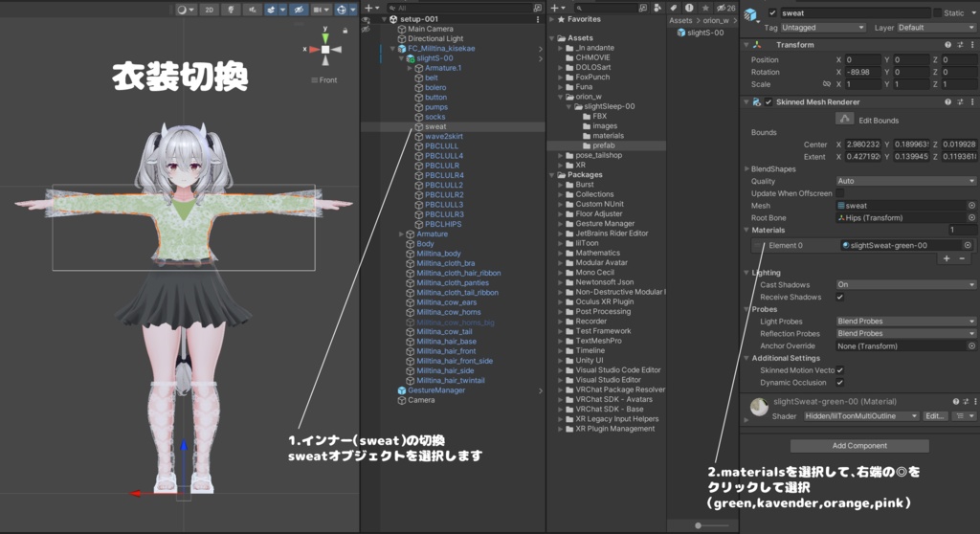Focus the Hierarchy search field
Viewport: 980px width, 534px height.
point(460,8)
